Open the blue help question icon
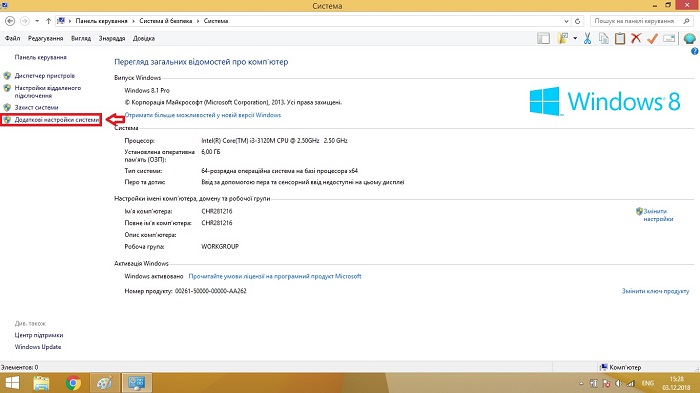 [695, 51]
